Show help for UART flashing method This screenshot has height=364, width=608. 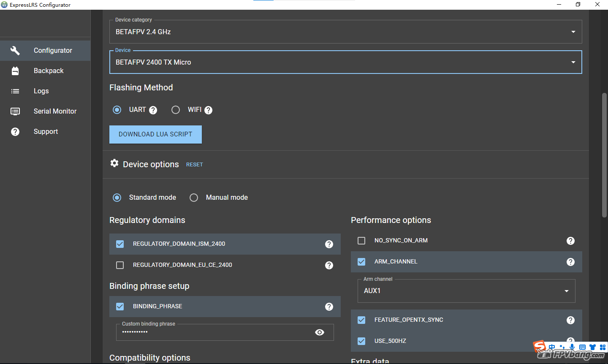[153, 110]
